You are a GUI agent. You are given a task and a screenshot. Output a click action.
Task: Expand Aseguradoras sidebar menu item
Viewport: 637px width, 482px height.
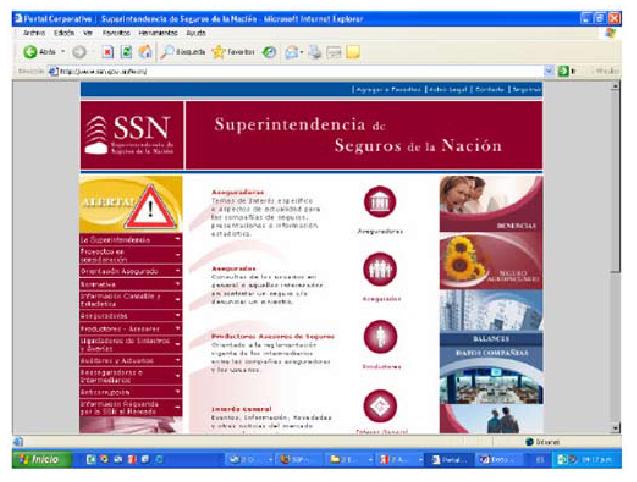130,316
